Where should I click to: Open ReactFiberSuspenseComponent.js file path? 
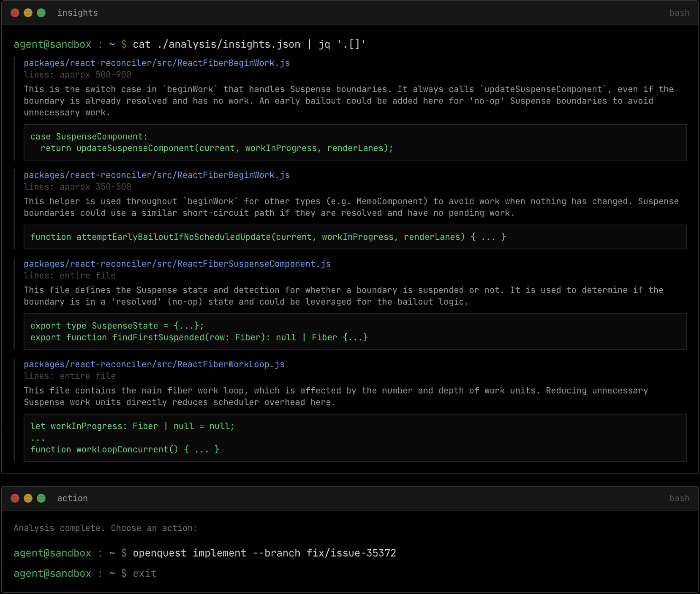point(177,264)
